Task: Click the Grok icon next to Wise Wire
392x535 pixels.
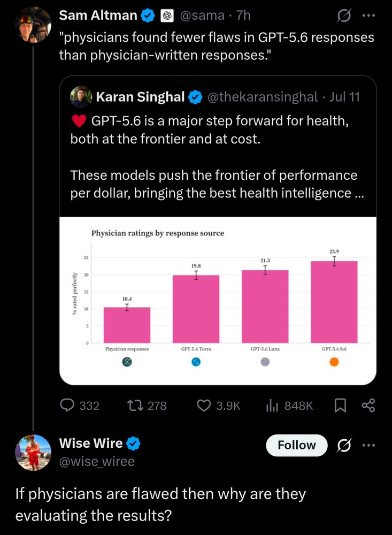Action: pos(344,445)
